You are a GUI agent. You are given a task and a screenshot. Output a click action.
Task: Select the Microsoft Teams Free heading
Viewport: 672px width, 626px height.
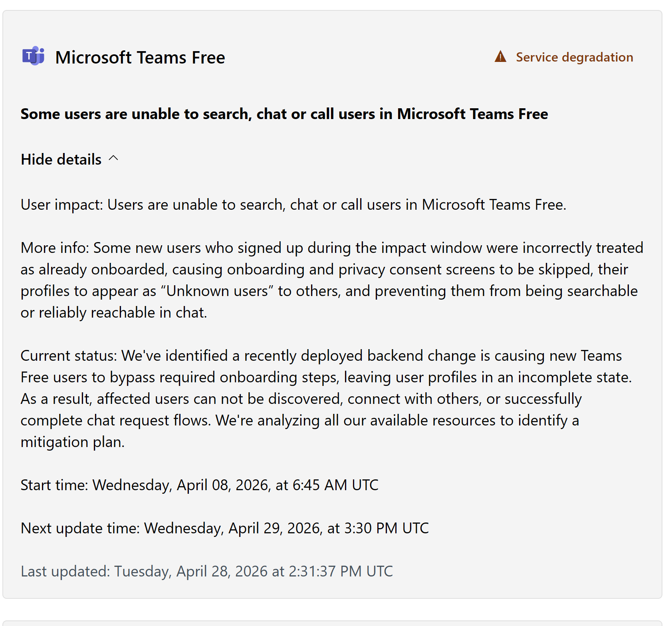click(140, 58)
